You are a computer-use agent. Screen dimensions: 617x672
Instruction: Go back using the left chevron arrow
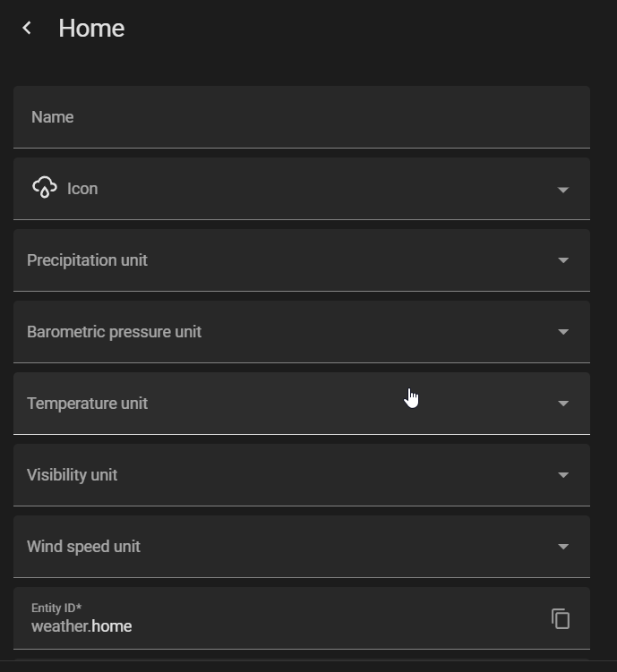[x=27, y=29]
